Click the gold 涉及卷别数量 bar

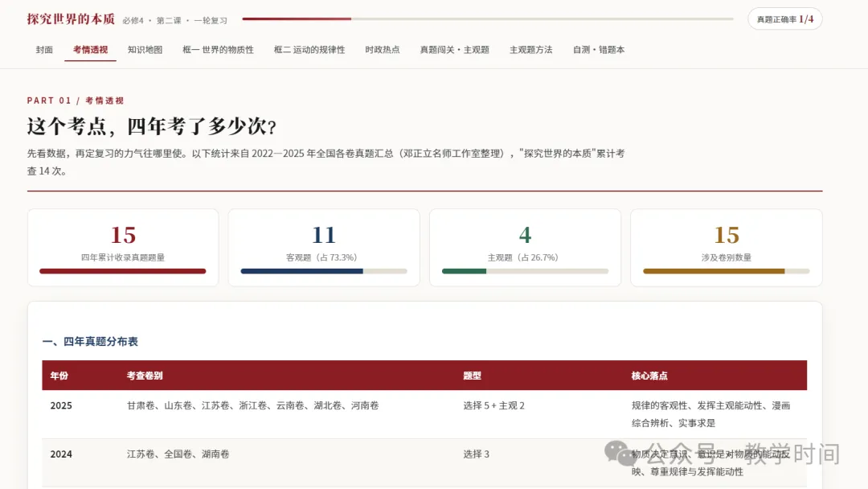tap(727, 271)
